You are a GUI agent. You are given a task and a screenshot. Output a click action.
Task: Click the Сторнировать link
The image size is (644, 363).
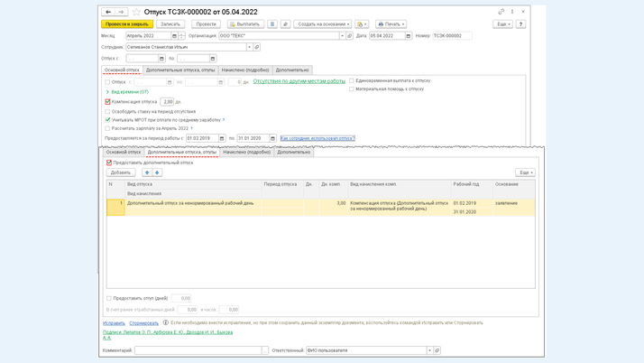(x=143, y=323)
